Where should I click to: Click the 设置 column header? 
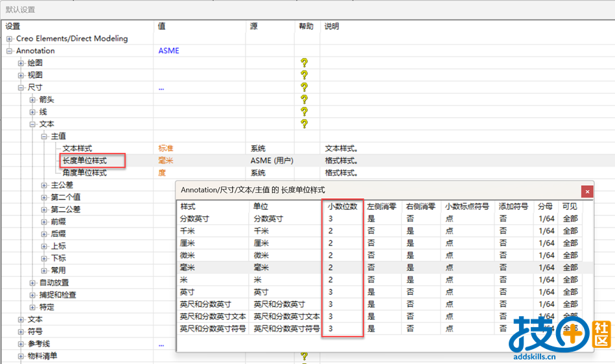[x=12, y=27]
